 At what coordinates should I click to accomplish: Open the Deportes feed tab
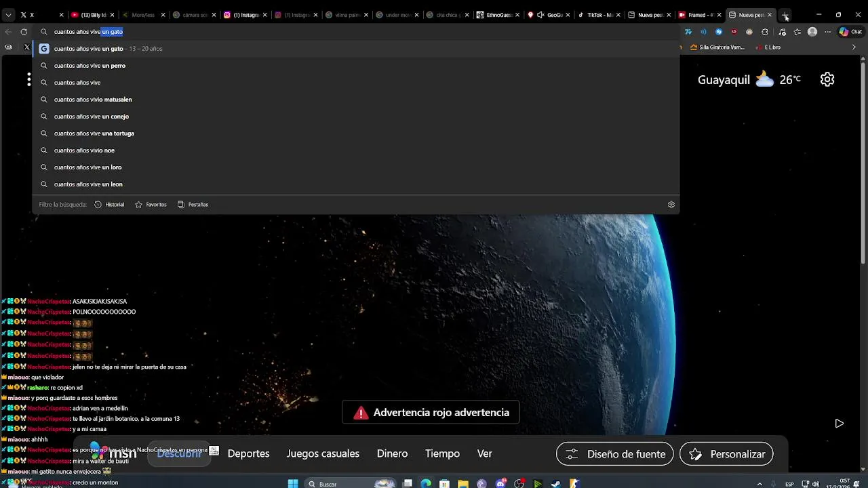(x=248, y=453)
